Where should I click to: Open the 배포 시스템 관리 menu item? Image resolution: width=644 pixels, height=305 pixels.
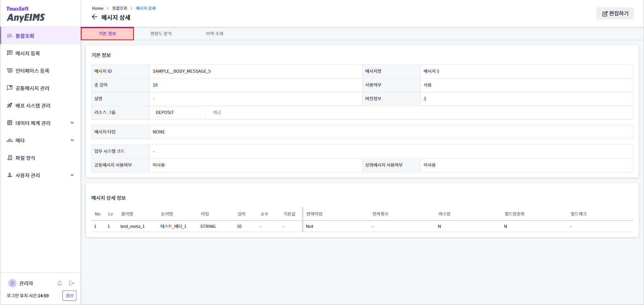[x=41, y=105]
